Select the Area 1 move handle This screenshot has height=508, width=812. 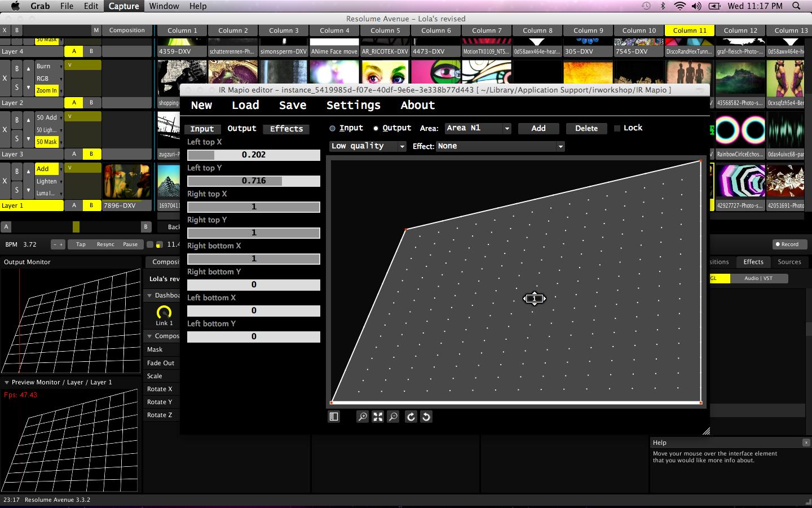[535, 298]
